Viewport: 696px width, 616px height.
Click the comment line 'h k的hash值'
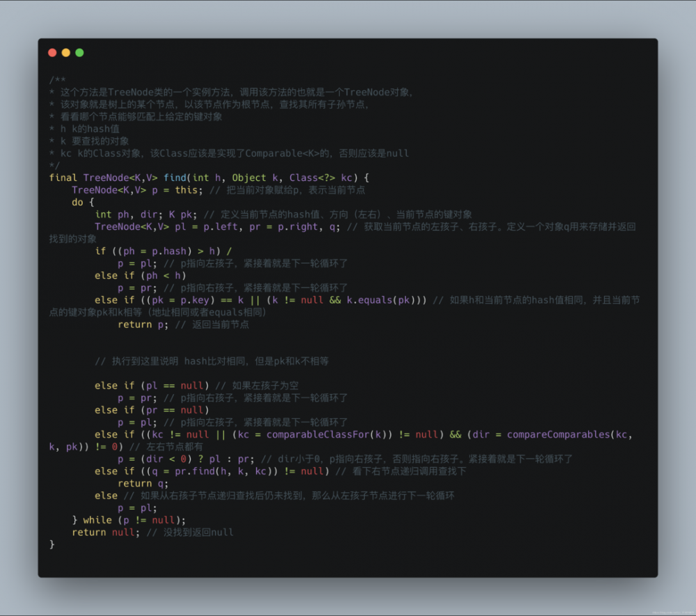(84, 129)
